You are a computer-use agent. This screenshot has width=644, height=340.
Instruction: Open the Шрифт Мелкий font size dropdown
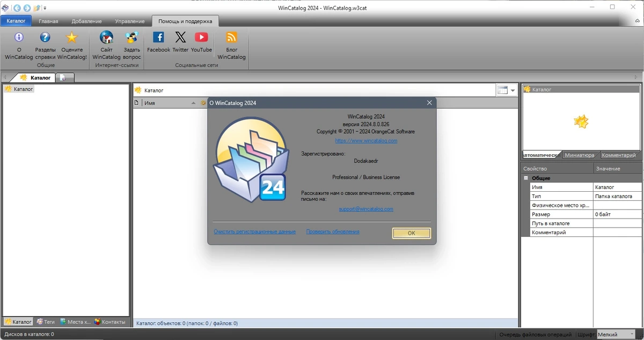[x=616, y=334]
